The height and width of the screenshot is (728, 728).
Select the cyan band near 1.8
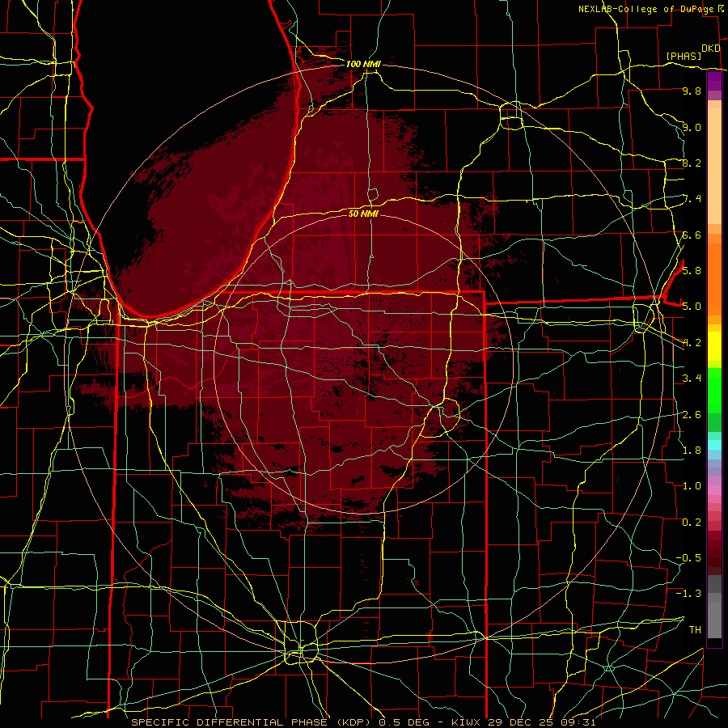click(x=714, y=445)
